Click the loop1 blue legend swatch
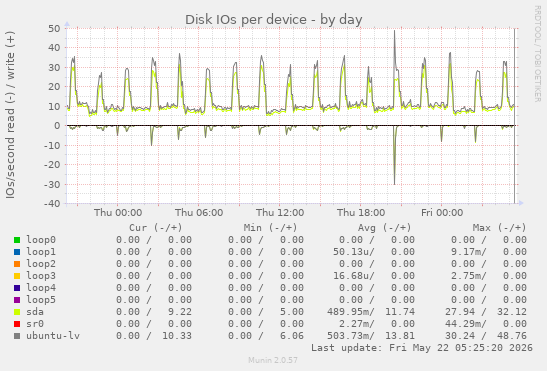547x371 pixels. [x=17, y=252]
